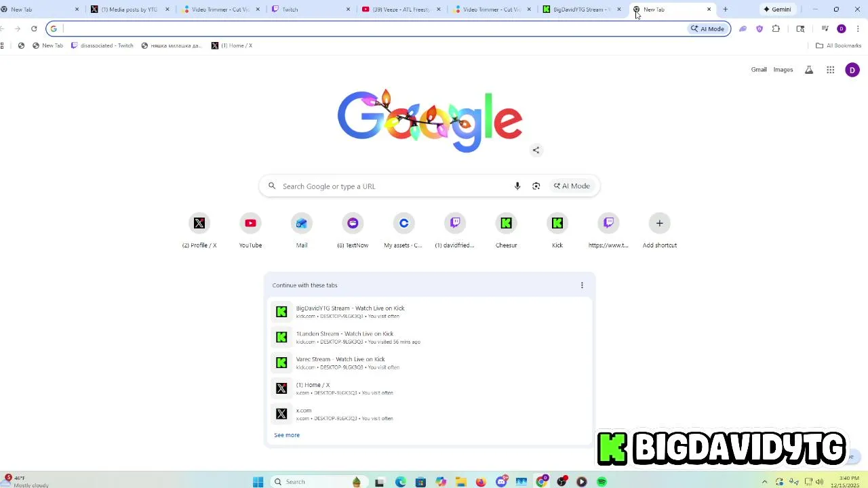Share the Google doodle
The height and width of the screenshot is (488, 868).
coord(536,150)
